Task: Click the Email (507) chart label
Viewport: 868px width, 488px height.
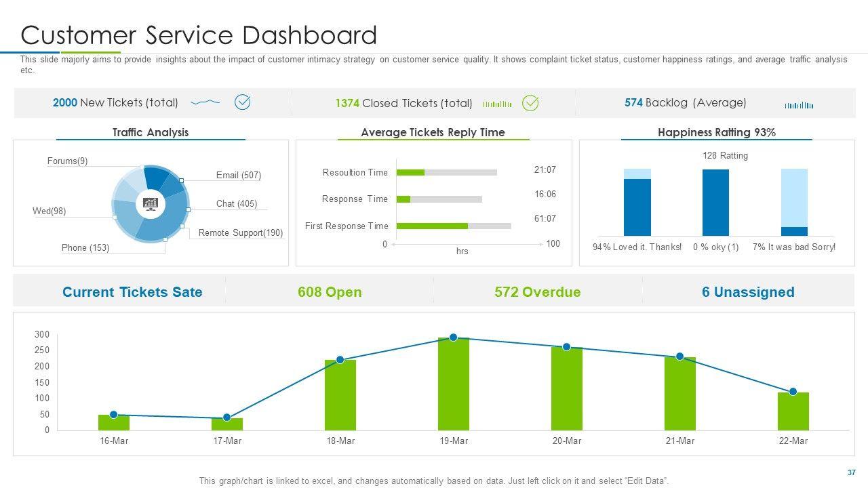Action: (238, 175)
